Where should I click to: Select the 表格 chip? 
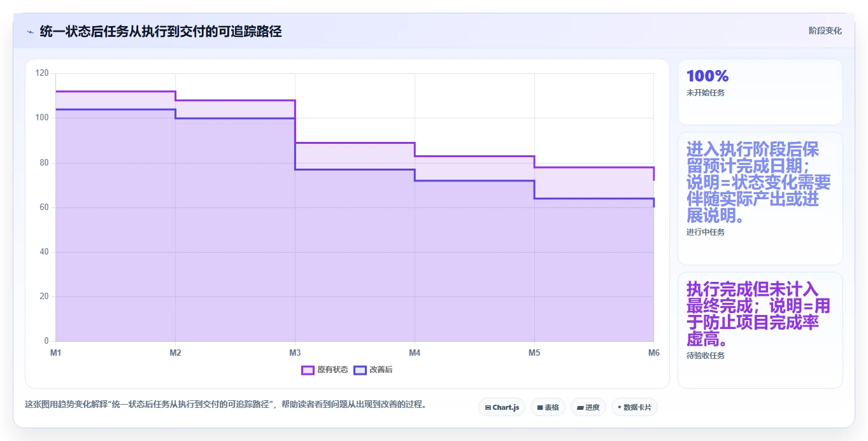click(x=548, y=407)
